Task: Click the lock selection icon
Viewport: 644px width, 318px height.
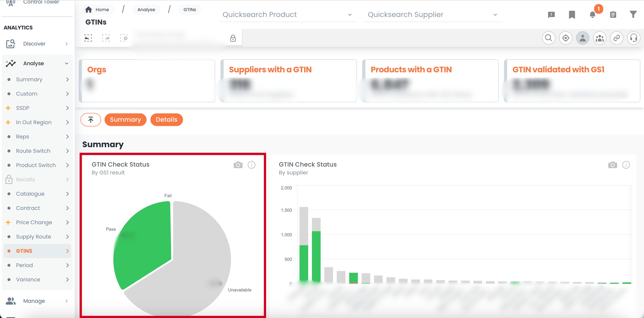Action: point(233,38)
